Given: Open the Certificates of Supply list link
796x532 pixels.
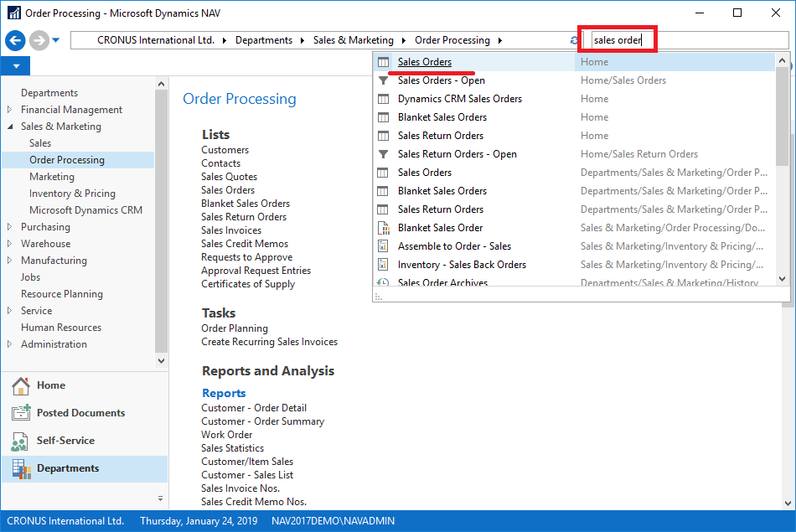Looking at the screenshot, I should [x=248, y=284].
